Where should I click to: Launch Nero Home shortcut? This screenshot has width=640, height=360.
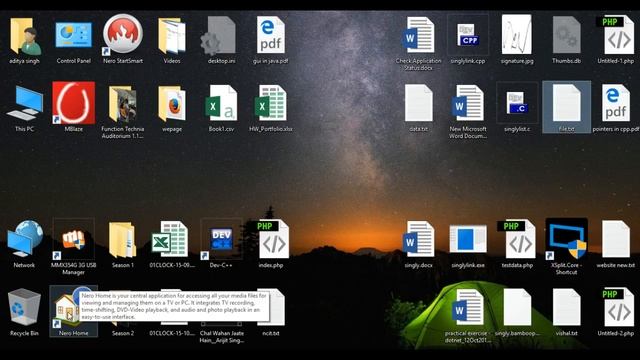74,311
